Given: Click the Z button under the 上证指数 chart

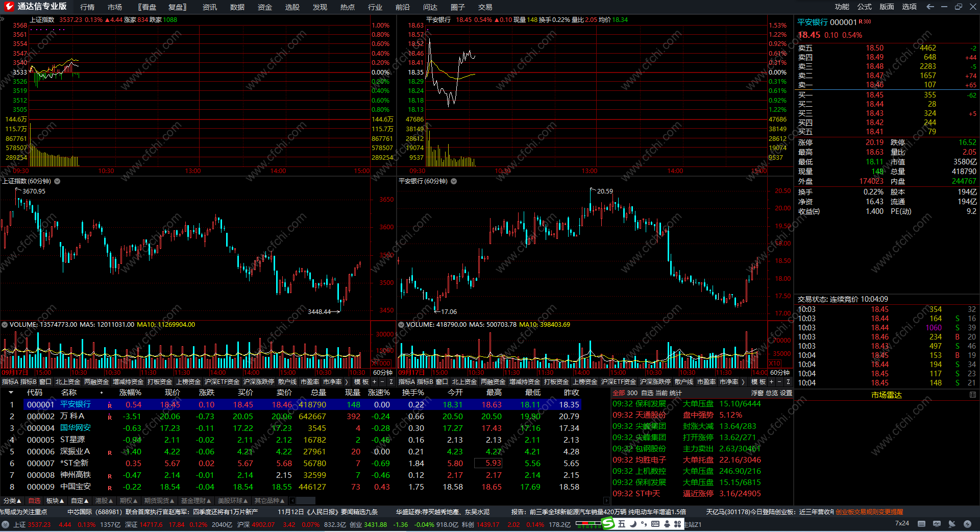Looking at the screenshot, I should click(391, 382).
